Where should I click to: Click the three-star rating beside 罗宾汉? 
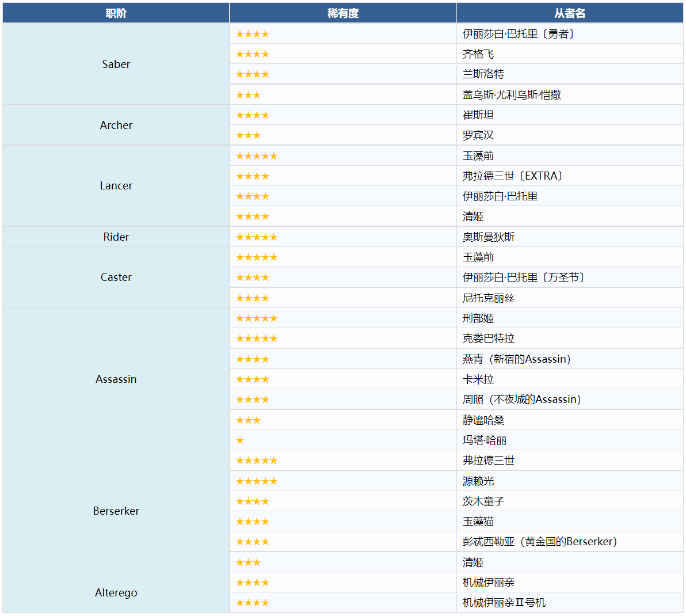(x=248, y=135)
